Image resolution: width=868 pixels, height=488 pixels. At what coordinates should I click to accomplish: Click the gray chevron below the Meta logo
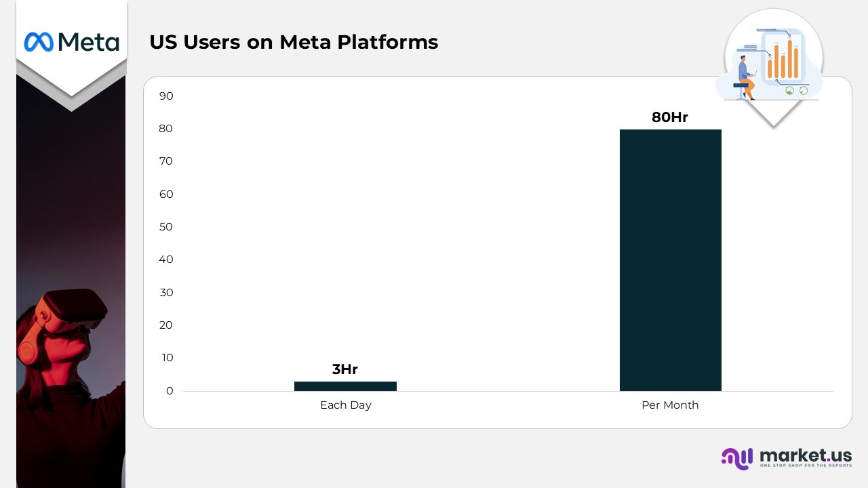[x=71, y=98]
